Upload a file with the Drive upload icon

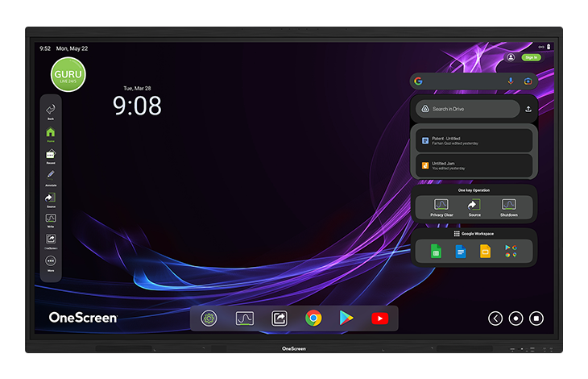pos(528,109)
